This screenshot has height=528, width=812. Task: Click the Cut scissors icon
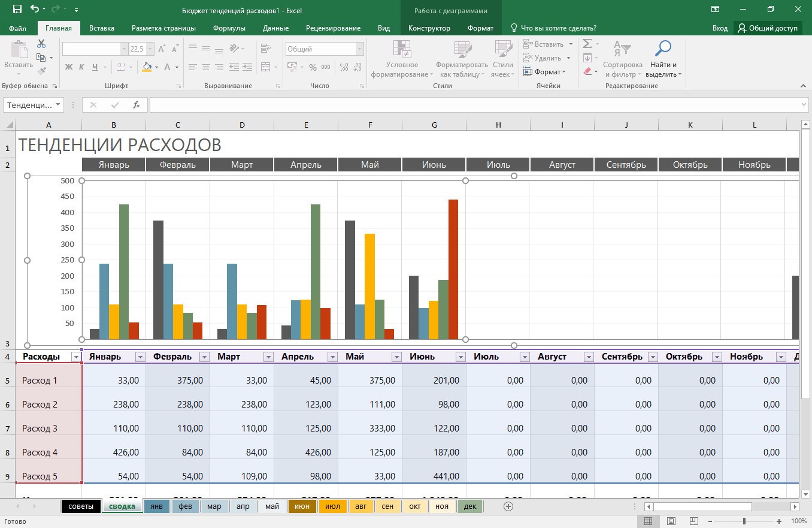click(x=41, y=44)
